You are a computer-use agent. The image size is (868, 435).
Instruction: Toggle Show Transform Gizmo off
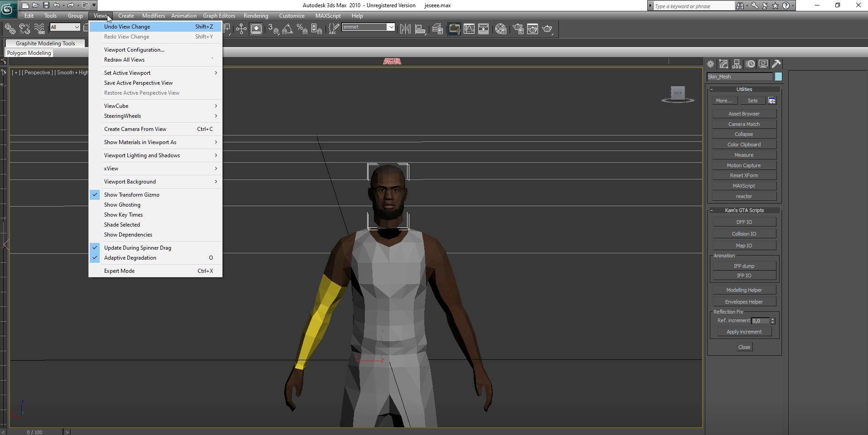point(131,195)
